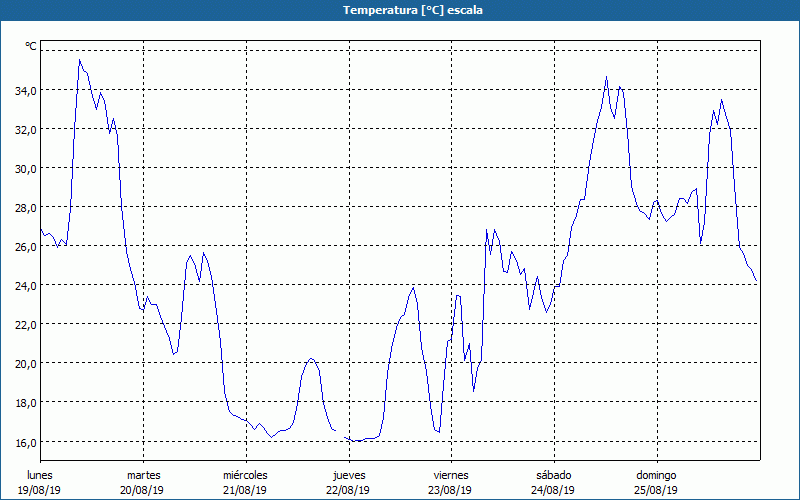
Task: Click the 'domingo' day label
Action: [x=656, y=475]
